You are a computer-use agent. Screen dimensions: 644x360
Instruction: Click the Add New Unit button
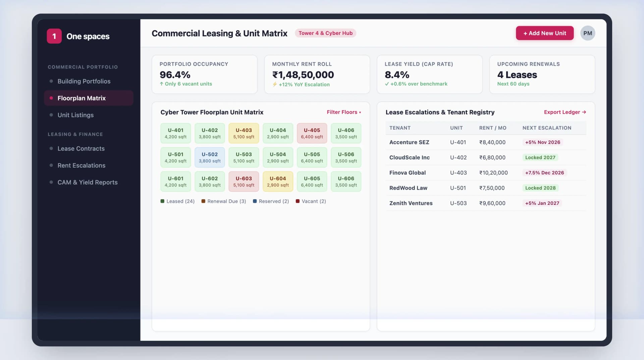(545, 33)
